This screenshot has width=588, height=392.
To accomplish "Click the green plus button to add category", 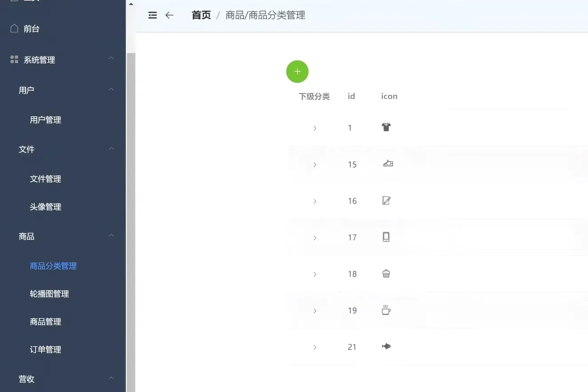I will 297,71.
